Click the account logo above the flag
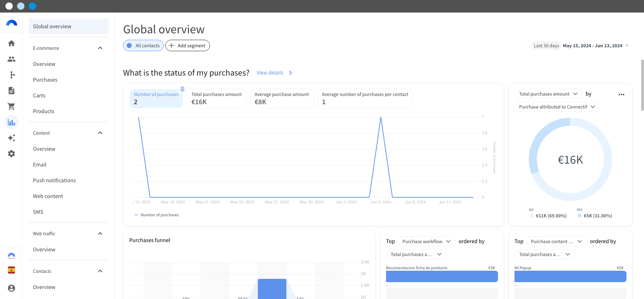 point(11,256)
